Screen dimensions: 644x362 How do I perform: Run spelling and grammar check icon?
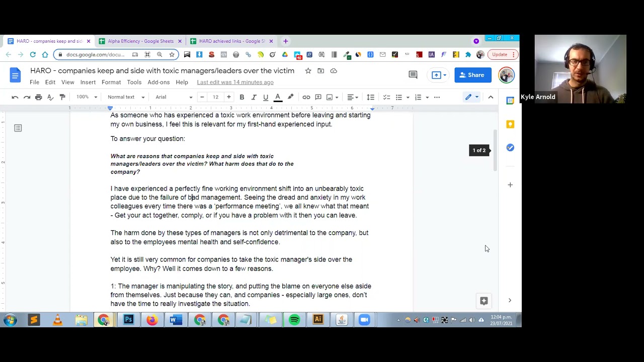tap(50, 97)
